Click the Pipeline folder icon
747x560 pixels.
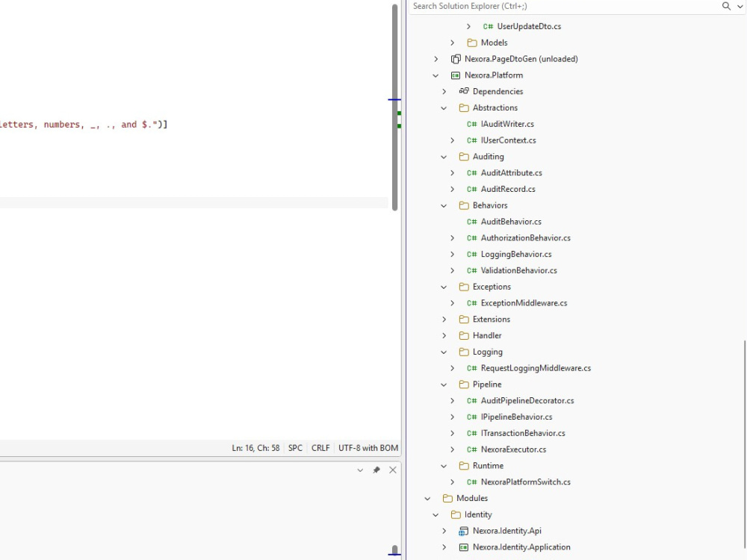pos(464,385)
